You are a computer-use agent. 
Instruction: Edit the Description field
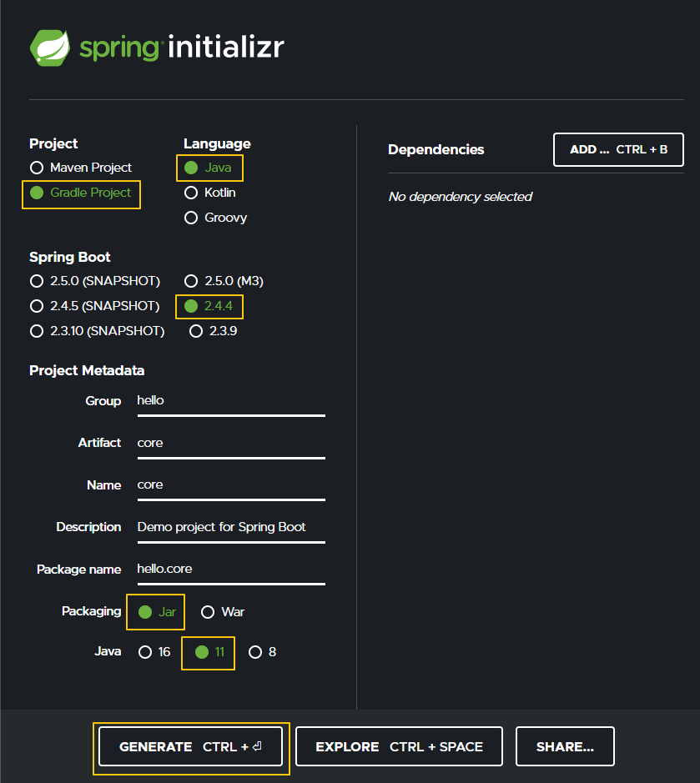[231, 529]
